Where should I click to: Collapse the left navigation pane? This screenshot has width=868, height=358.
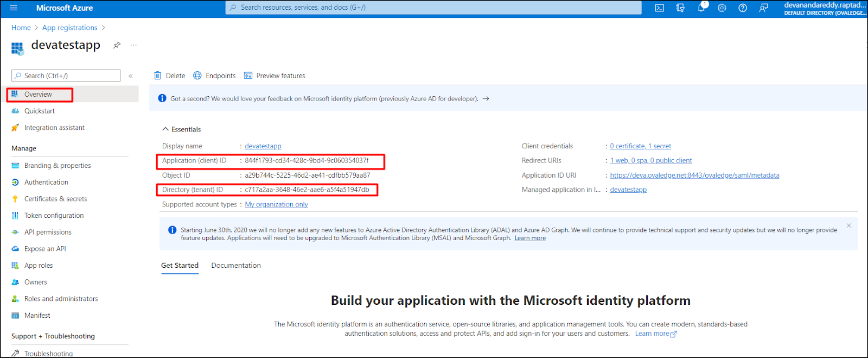click(131, 76)
